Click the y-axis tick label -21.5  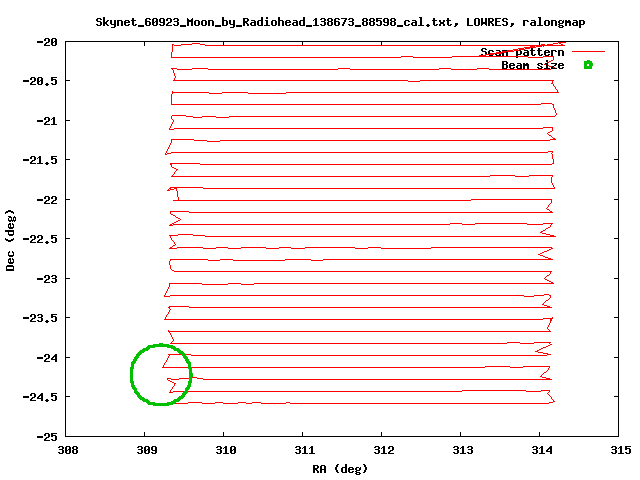point(40,160)
